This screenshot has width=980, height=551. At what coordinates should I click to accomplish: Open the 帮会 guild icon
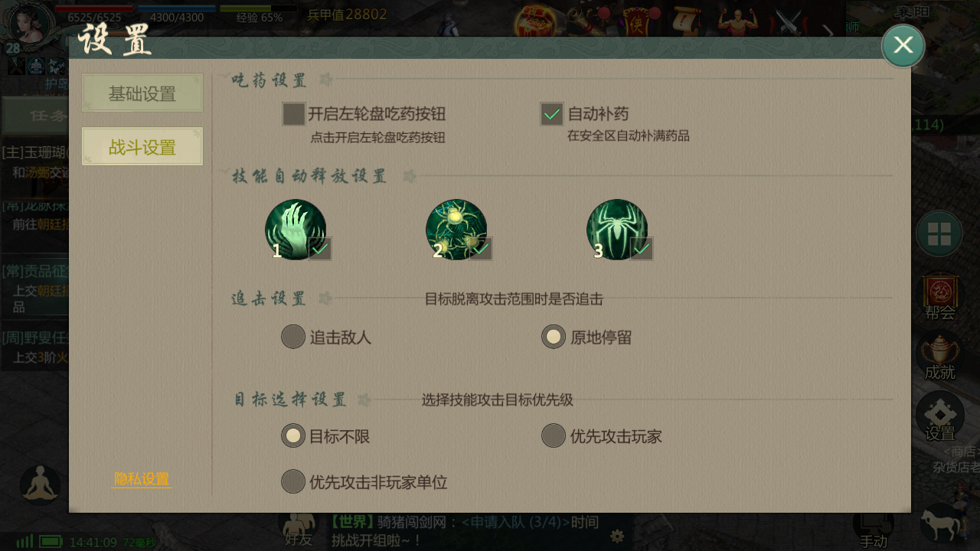pos(940,295)
